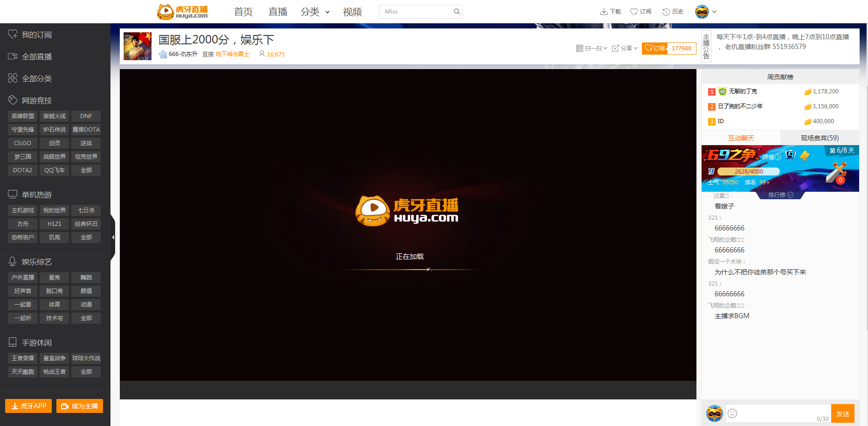Click the Huya logo in the header
The height and width of the screenshot is (426, 868).
[x=182, y=12]
